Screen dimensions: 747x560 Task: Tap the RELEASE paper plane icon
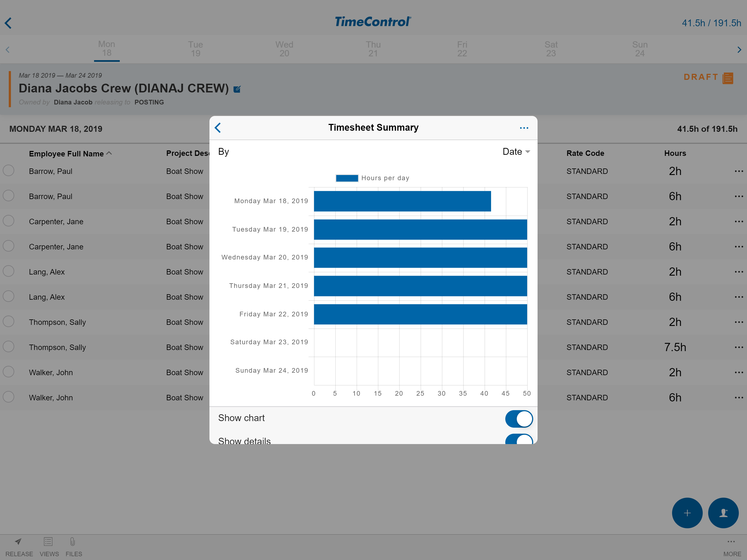pyautogui.click(x=19, y=542)
